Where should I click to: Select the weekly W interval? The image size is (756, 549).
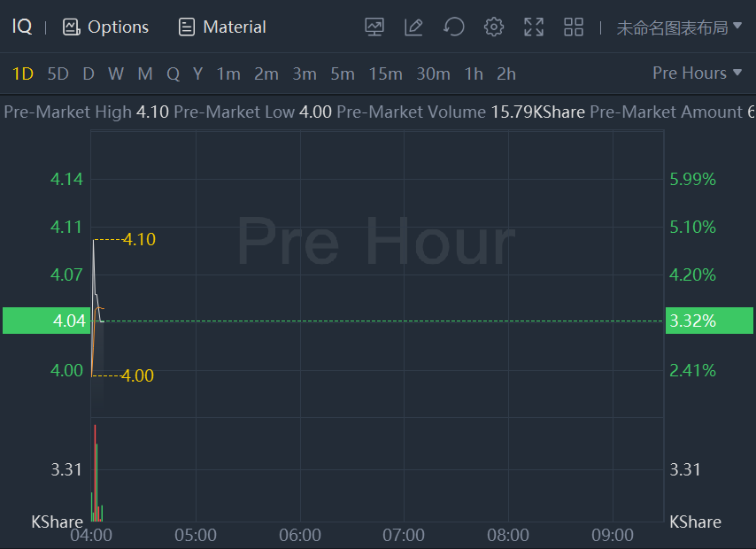[x=116, y=73]
